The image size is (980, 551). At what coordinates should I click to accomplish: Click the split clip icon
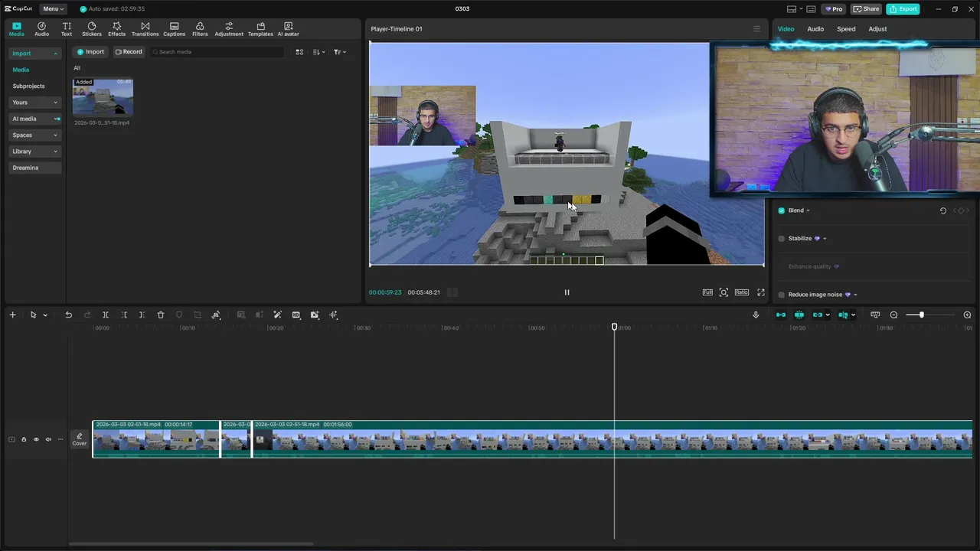point(106,315)
